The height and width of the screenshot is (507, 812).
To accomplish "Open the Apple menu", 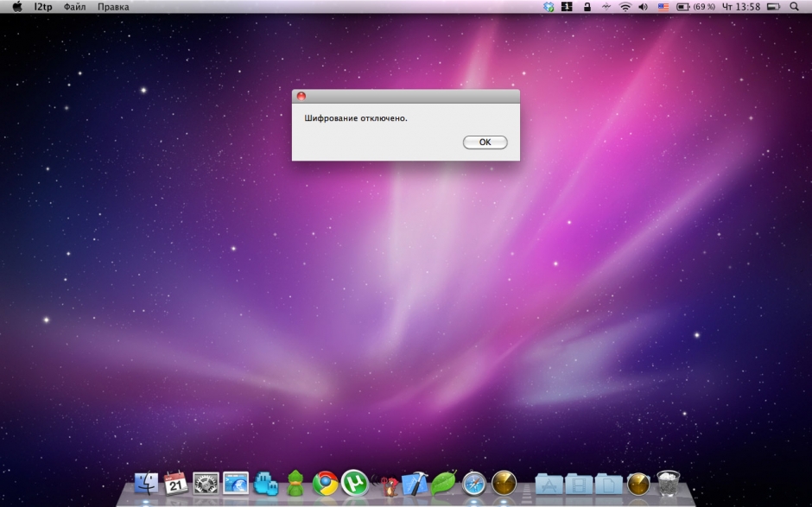I will [x=17, y=7].
